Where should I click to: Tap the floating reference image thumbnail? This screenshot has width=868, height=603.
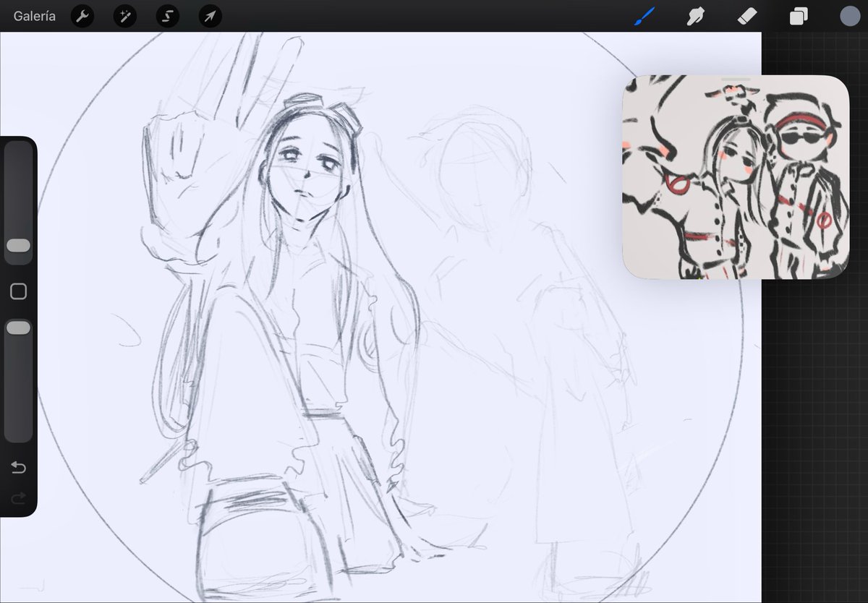click(x=736, y=177)
